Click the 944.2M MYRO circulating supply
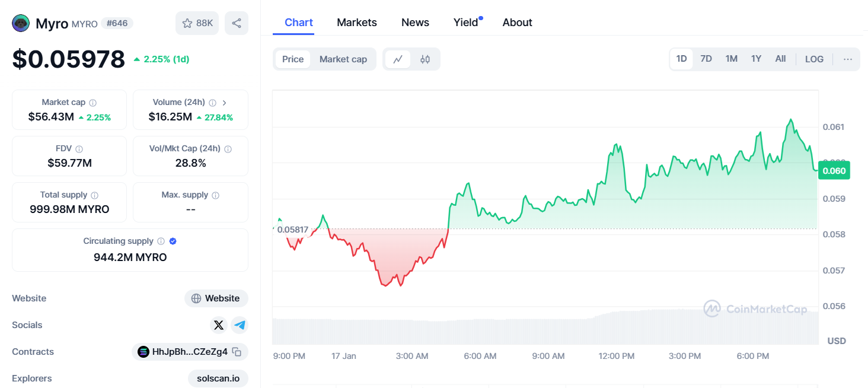868x388 pixels. coord(130,257)
